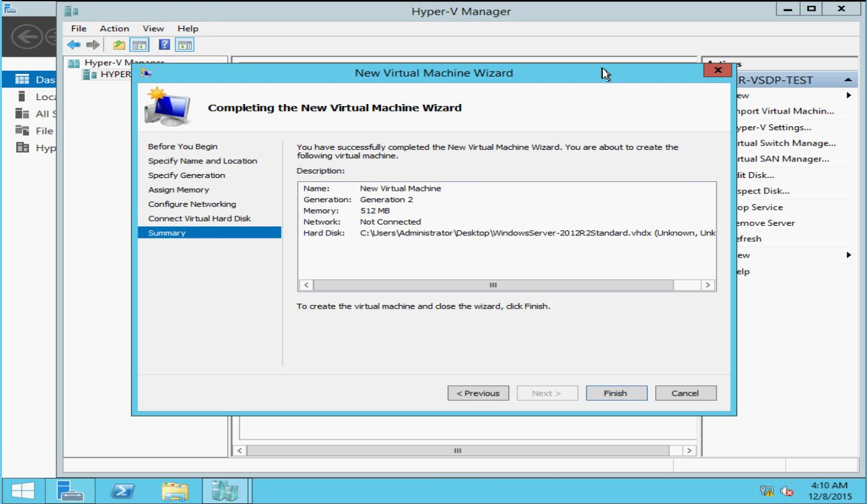Open File Explorer from the taskbar
This screenshot has height=504, width=867.
pos(175,491)
